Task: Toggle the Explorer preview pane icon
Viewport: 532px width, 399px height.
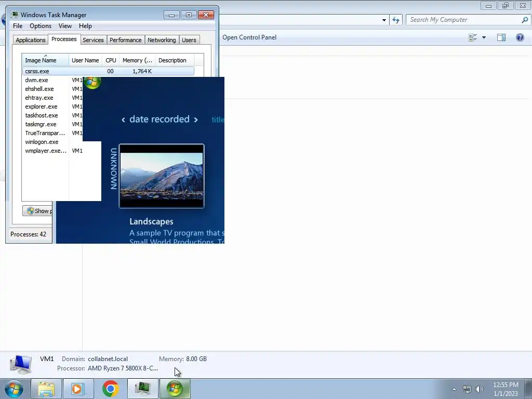Action: [x=501, y=37]
